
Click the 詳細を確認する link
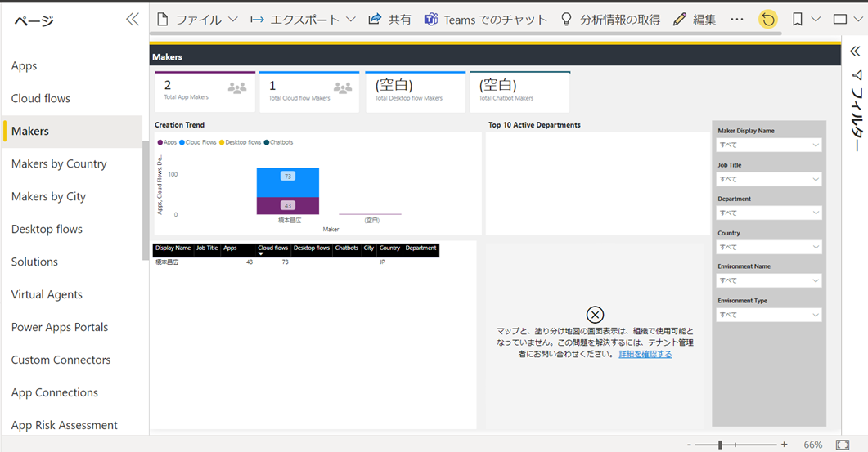click(x=645, y=354)
